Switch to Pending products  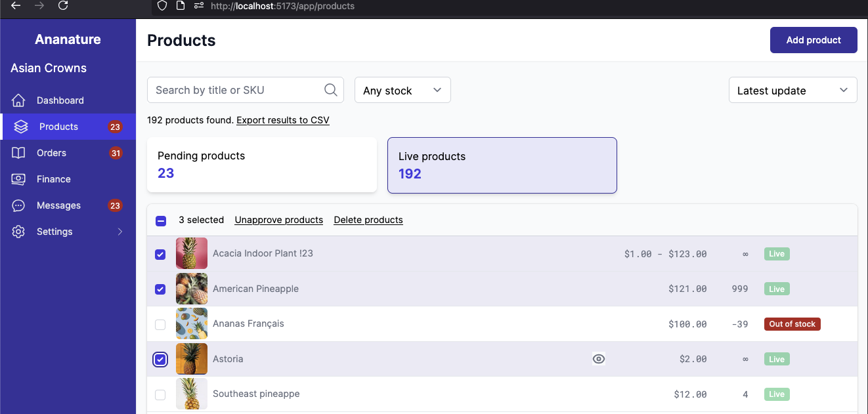[x=261, y=165]
